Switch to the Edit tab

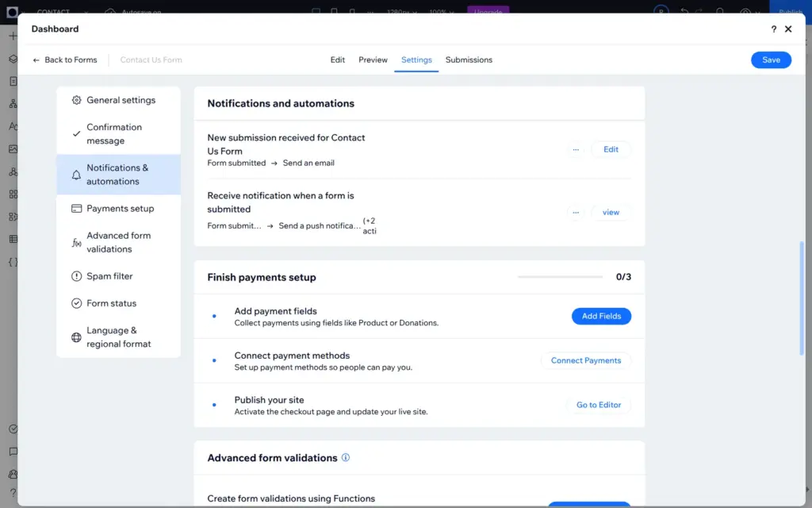(x=338, y=60)
